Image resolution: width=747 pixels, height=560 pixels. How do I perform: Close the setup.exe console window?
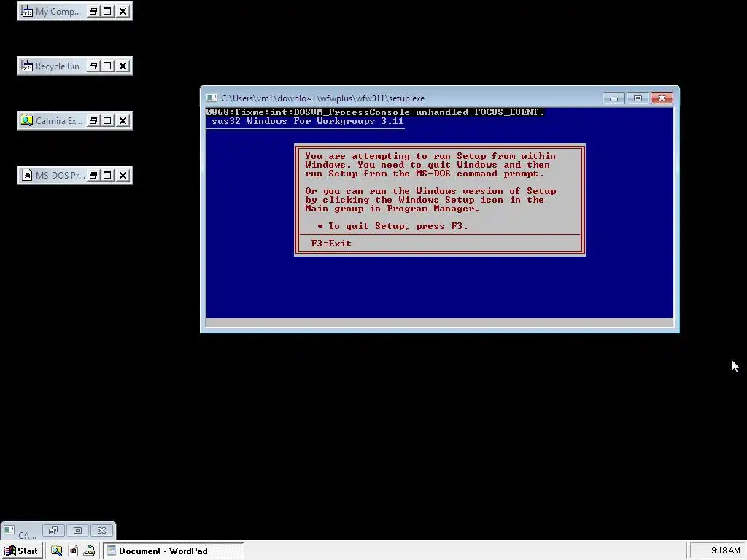pyautogui.click(x=662, y=98)
